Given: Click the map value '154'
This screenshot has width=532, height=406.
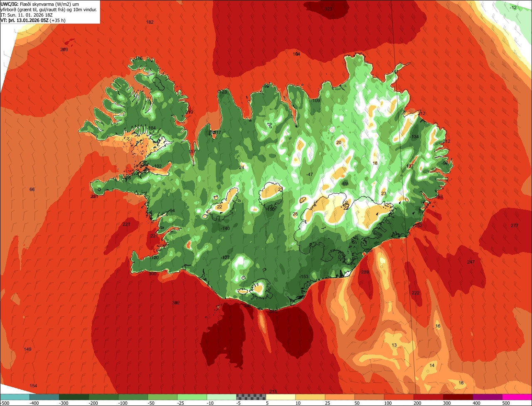Looking at the screenshot, I should [33, 386].
